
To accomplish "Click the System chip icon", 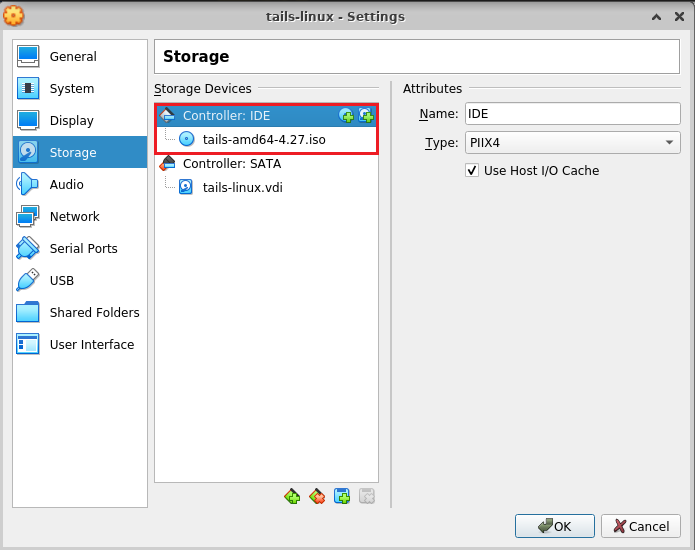I will click(x=28, y=88).
